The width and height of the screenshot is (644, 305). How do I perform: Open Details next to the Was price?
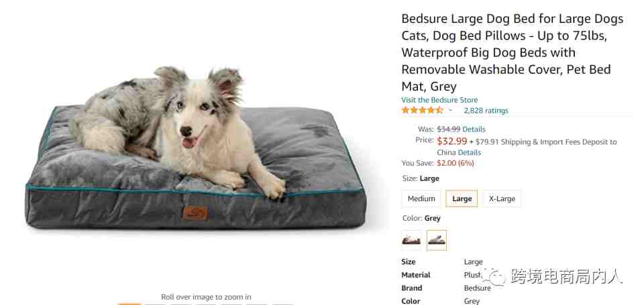point(474,129)
